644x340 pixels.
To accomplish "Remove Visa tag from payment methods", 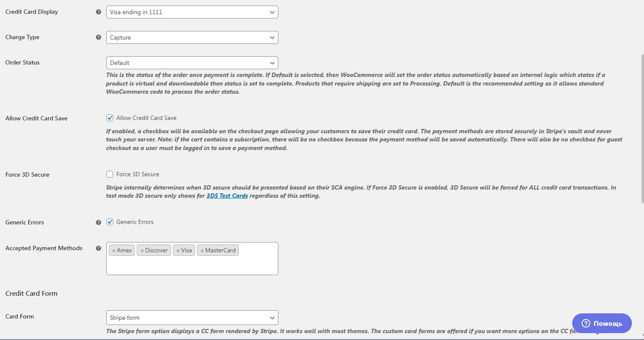I will point(178,251).
